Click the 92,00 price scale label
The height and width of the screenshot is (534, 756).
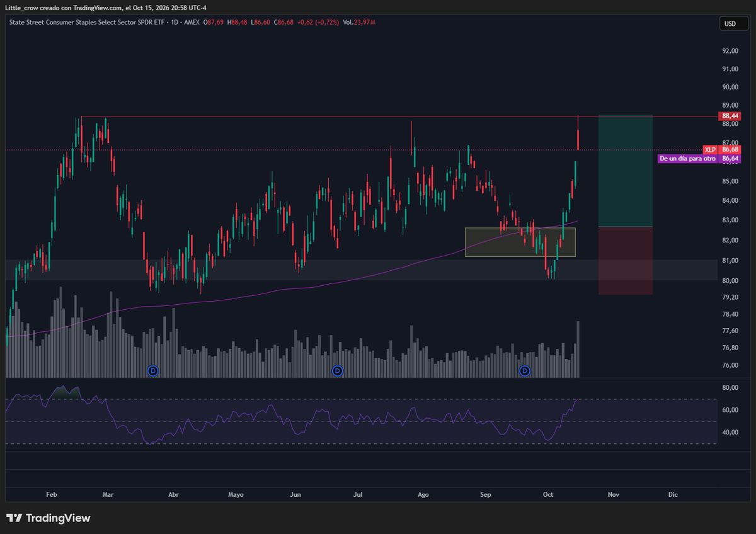tap(730, 51)
